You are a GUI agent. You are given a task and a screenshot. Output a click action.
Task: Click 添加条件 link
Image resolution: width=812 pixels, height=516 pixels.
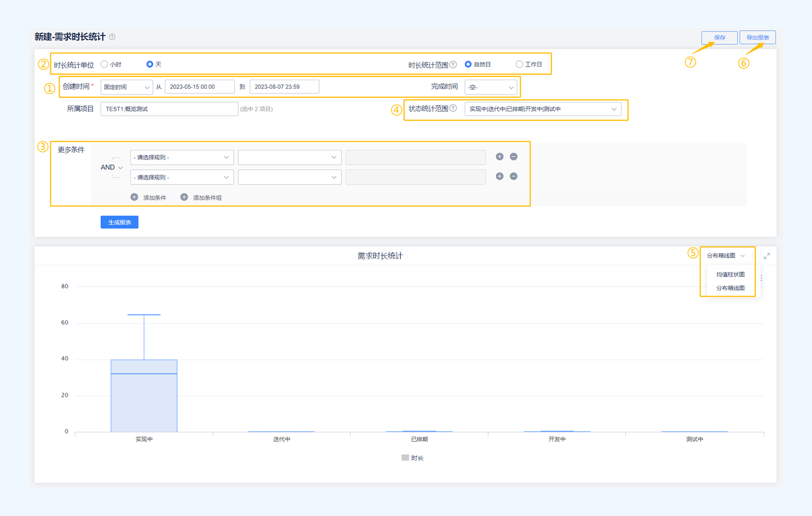155,197
